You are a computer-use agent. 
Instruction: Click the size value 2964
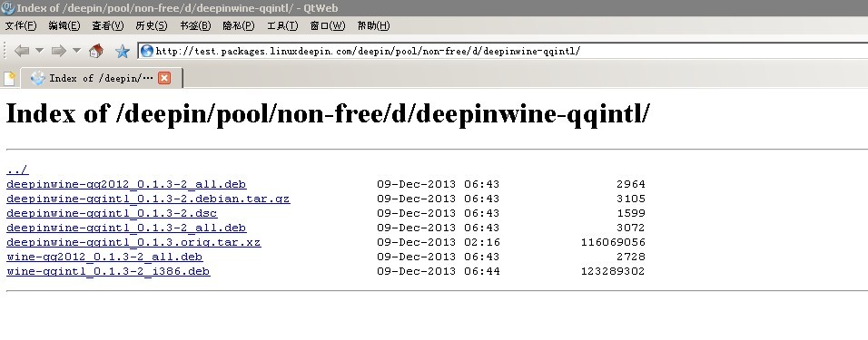631,184
